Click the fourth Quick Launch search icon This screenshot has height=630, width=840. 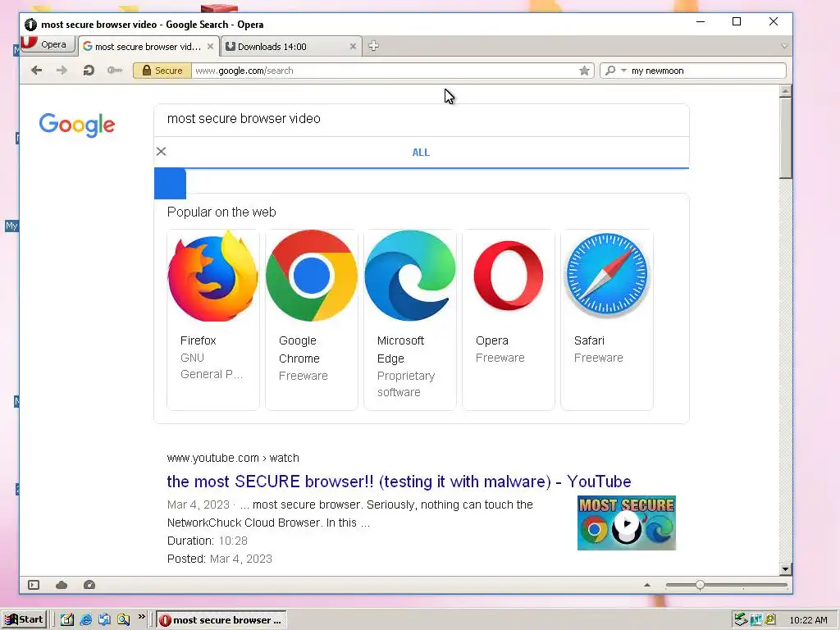tap(123, 620)
